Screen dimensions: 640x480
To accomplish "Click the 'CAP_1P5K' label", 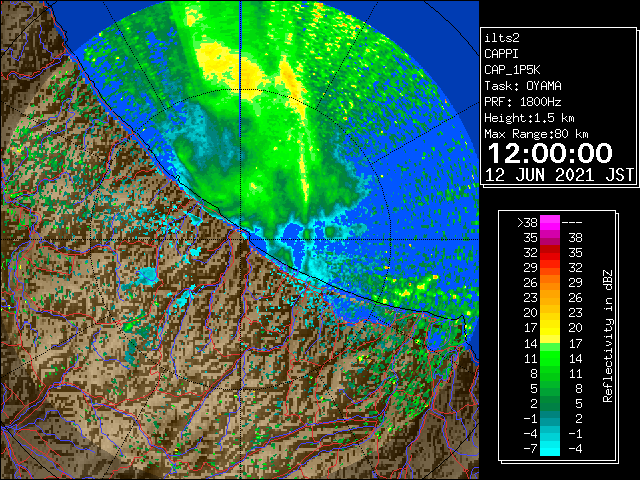I will point(512,70).
